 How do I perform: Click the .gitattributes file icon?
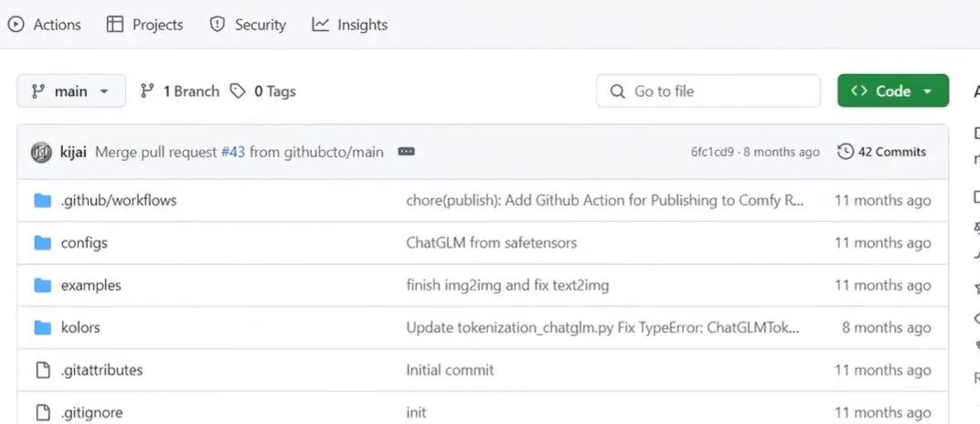point(42,370)
